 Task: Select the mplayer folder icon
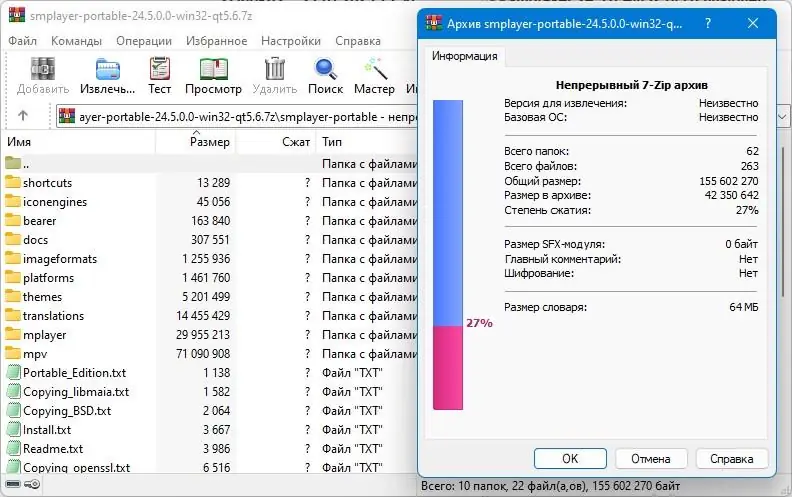[x=13, y=334]
